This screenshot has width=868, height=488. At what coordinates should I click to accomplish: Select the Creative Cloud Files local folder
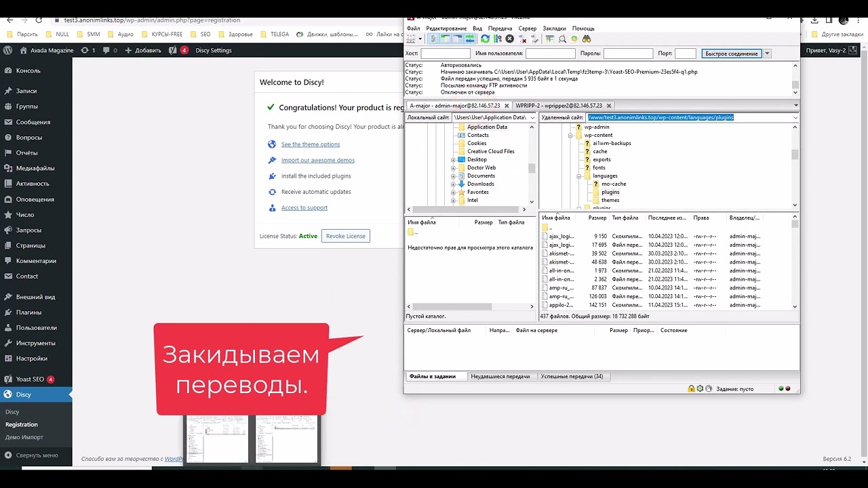(490, 151)
